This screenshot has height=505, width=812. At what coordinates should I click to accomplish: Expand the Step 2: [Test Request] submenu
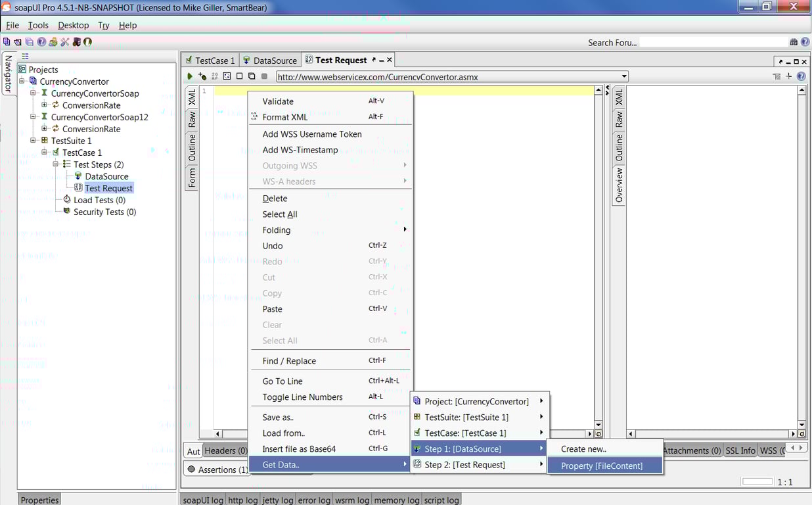tap(480, 464)
